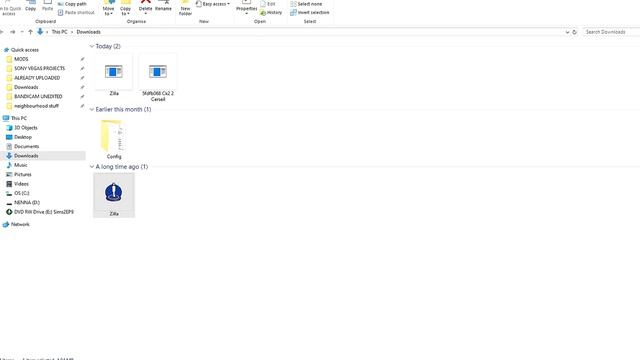640x360 pixels.
Task: Select the Zilla file under Today
Action: pyautogui.click(x=114, y=76)
